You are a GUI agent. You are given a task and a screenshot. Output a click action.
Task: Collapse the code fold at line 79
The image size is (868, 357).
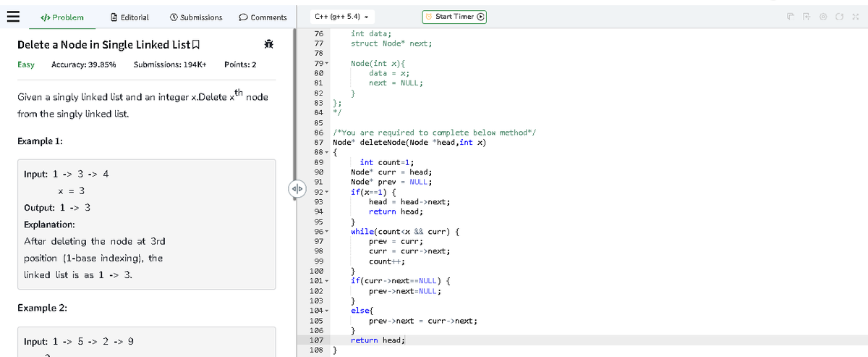(x=328, y=65)
